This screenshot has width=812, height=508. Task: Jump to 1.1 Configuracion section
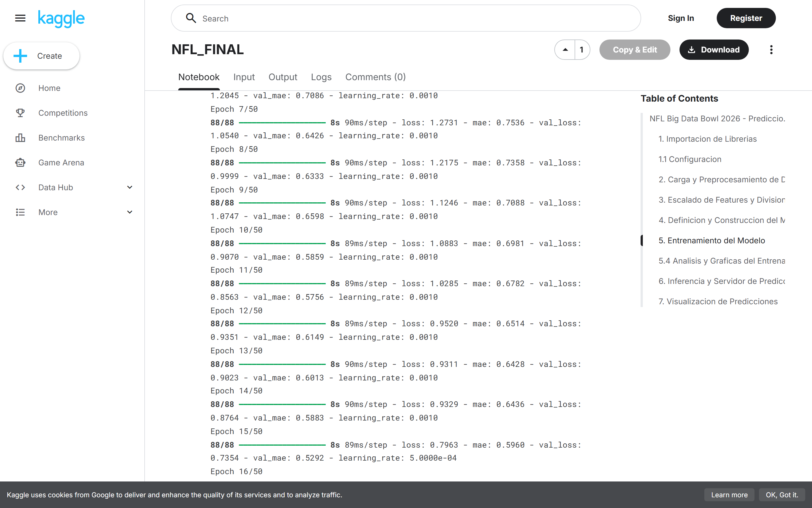tap(690, 159)
